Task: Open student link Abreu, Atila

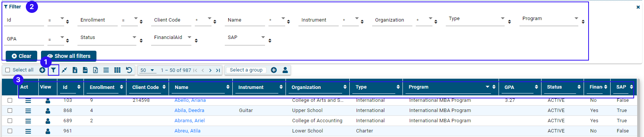Action: tap(187, 131)
